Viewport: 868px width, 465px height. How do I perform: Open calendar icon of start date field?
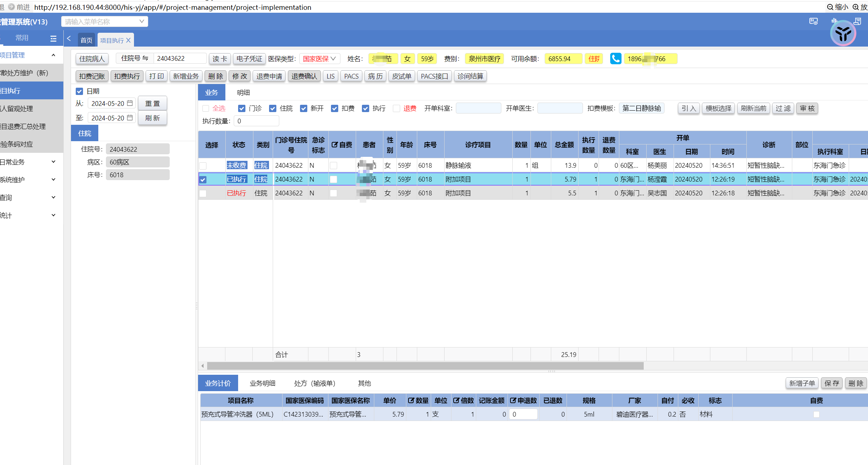tap(130, 103)
